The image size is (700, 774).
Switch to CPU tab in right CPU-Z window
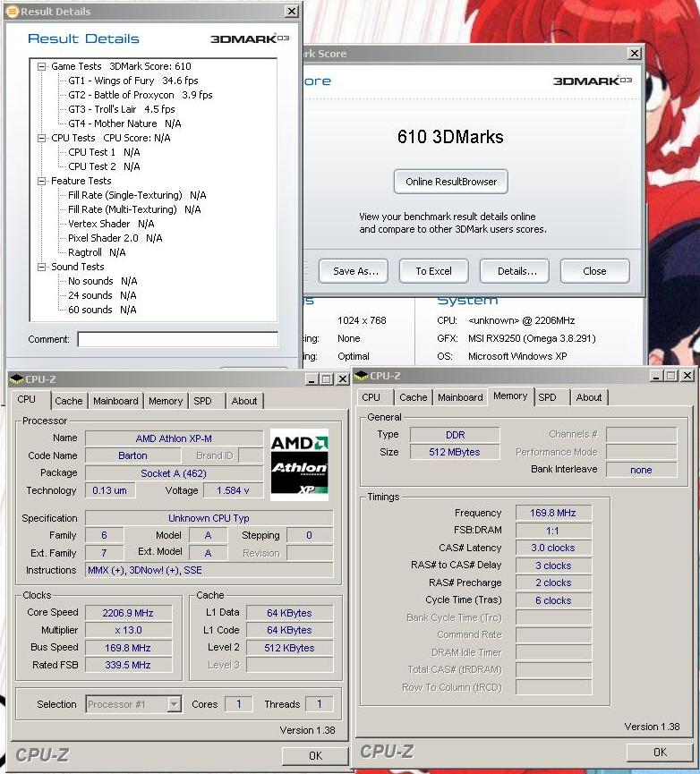tap(371, 397)
